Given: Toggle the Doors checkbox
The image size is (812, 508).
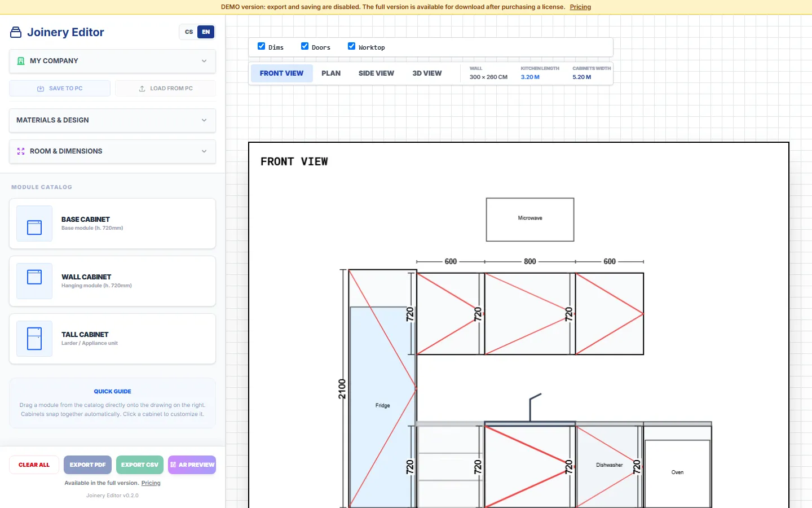Looking at the screenshot, I should pyautogui.click(x=304, y=46).
